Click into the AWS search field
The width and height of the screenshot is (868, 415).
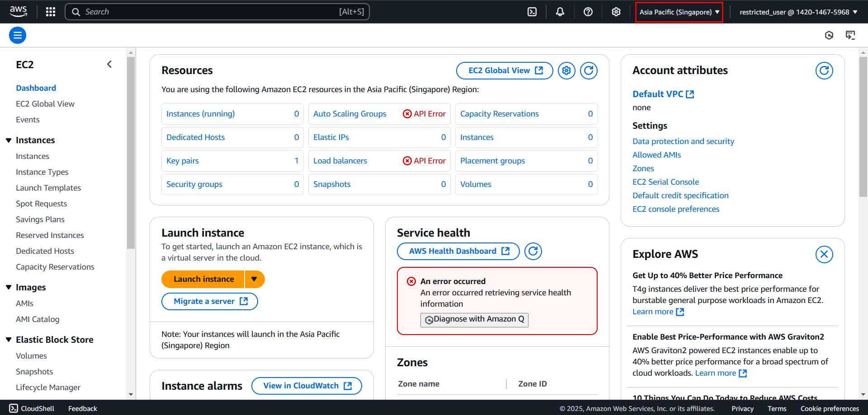click(217, 12)
